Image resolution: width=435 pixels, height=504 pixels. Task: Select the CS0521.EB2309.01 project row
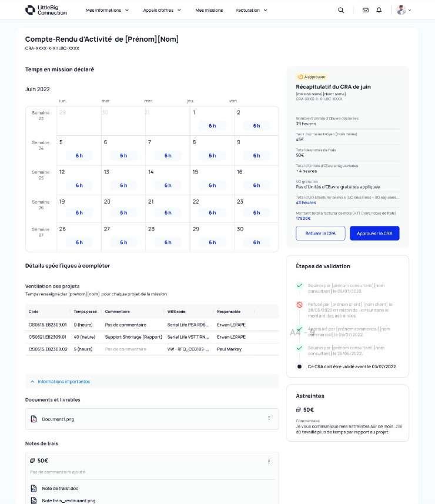pyautogui.click(x=152, y=337)
